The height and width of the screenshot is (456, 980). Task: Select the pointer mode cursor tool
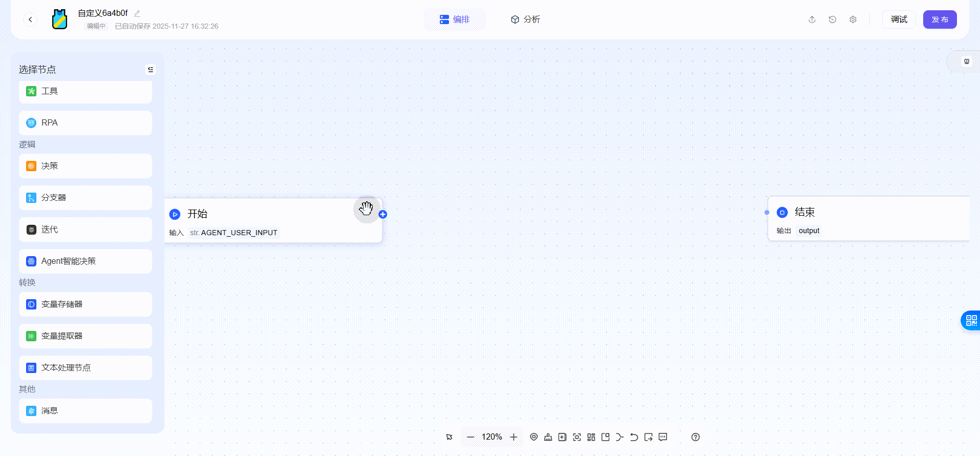coord(449,437)
